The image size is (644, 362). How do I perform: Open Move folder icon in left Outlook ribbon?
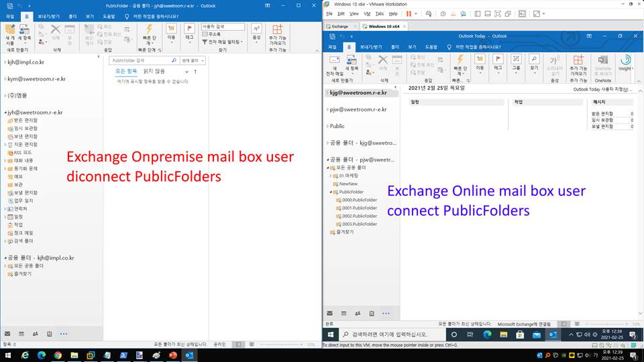(x=171, y=29)
